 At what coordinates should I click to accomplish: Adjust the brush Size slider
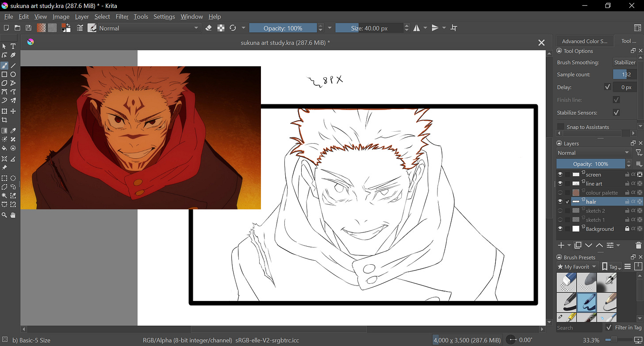coord(369,28)
